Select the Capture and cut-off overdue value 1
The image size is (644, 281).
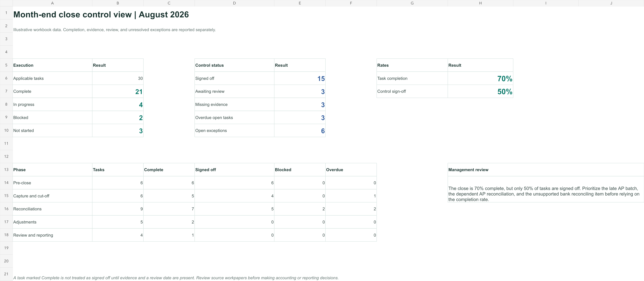click(351, 196)
